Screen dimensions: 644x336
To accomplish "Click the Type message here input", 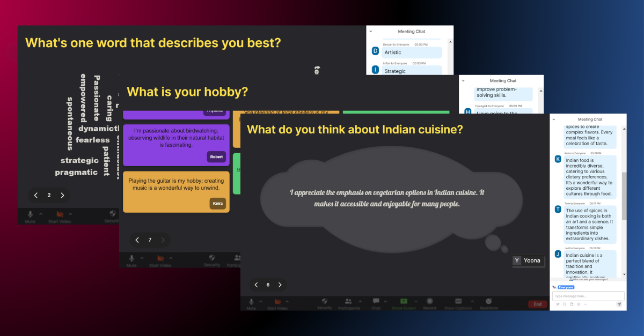I will tap(589, 296).
